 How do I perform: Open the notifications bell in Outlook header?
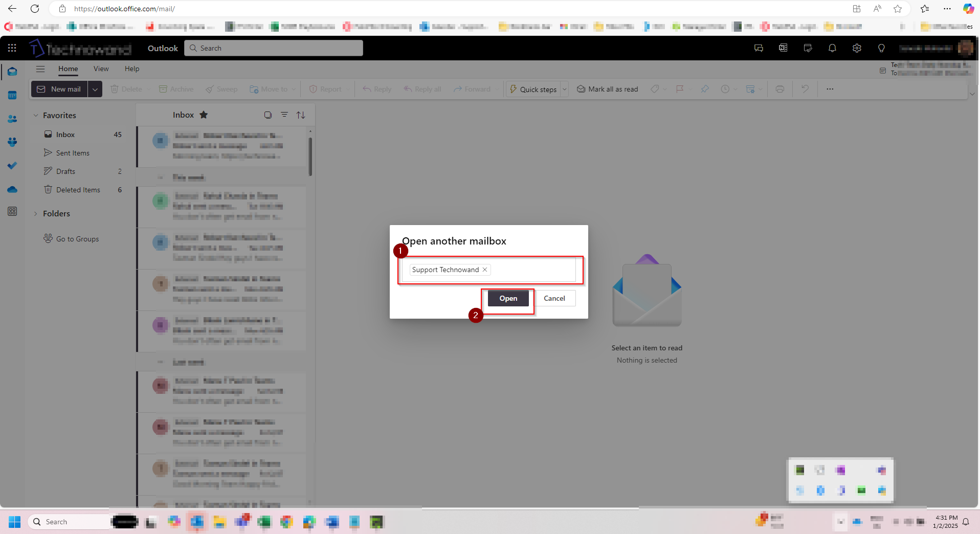pyautogui.click(x=832, y=48)
